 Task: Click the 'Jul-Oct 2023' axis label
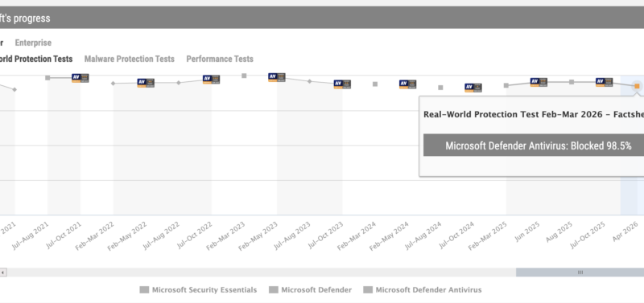point(326,235)
